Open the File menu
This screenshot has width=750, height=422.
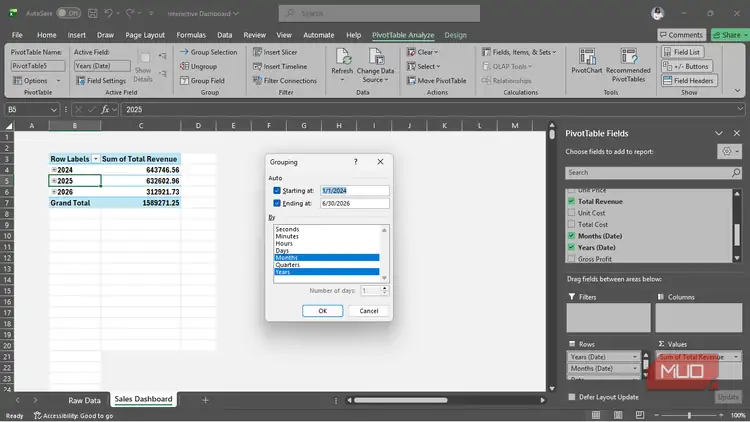click(17, 35)
